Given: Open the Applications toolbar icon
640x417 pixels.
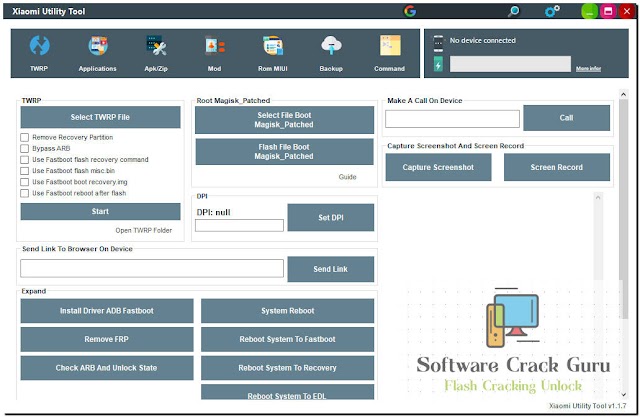Looking at the screenshot, I should (98, 46).
